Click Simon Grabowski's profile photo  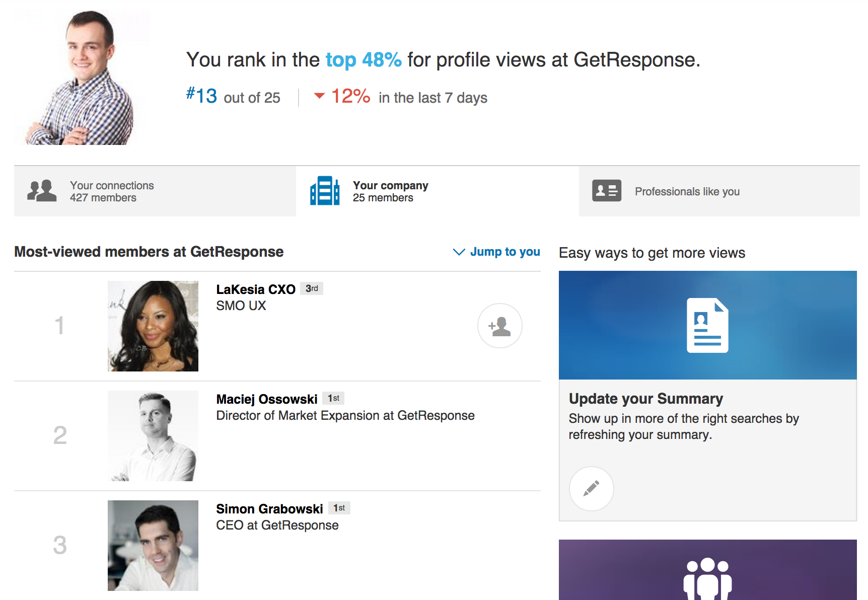coord(153,546)
